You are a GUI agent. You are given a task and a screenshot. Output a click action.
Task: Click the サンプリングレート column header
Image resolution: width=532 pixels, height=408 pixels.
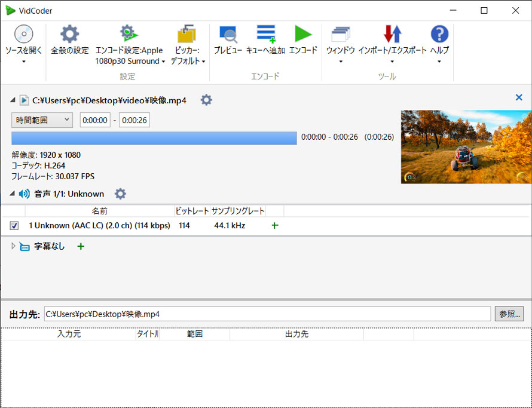pyautogui.click(x=238, y=211)
